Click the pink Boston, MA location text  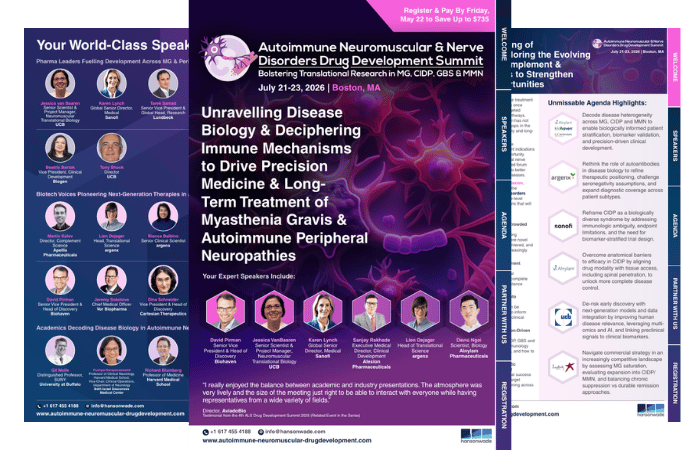click(356, 88)
